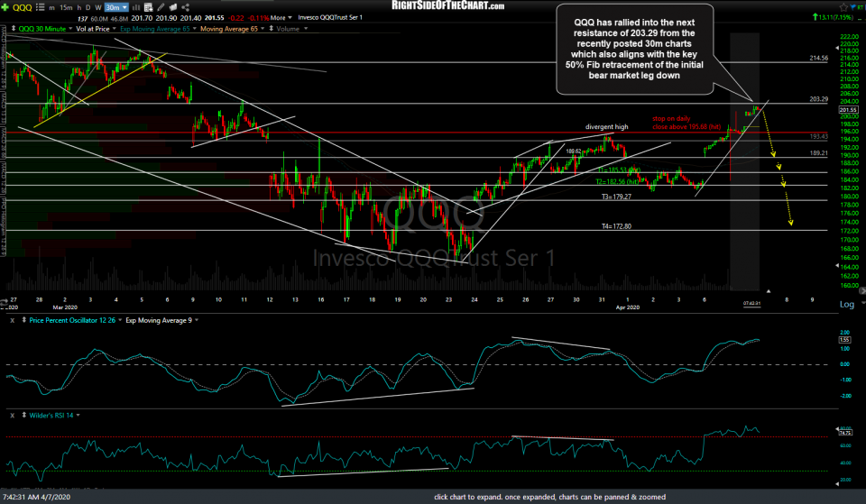Select the 15m timeframe
866x504 pixels.
(66, 7)
